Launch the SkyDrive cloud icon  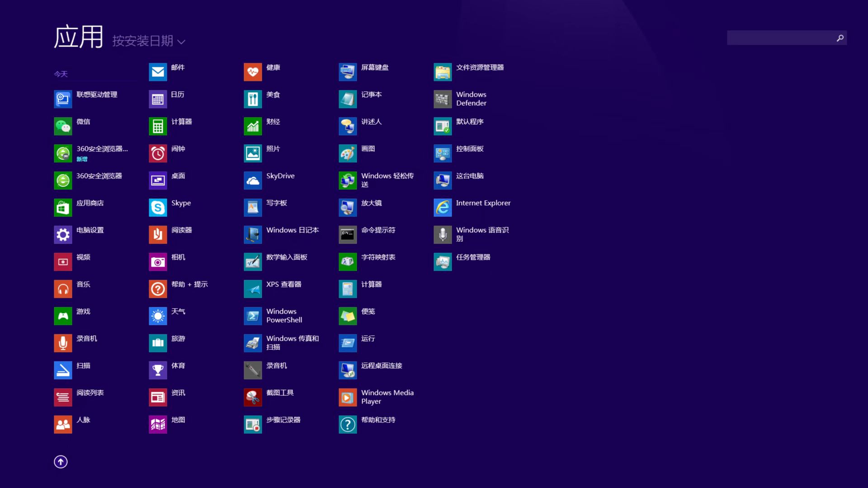pyautogui.click(x=253, y=180)
